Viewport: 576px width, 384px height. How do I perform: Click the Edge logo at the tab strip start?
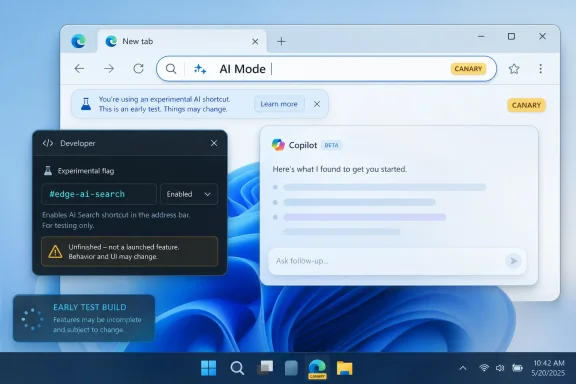[78, 41]
